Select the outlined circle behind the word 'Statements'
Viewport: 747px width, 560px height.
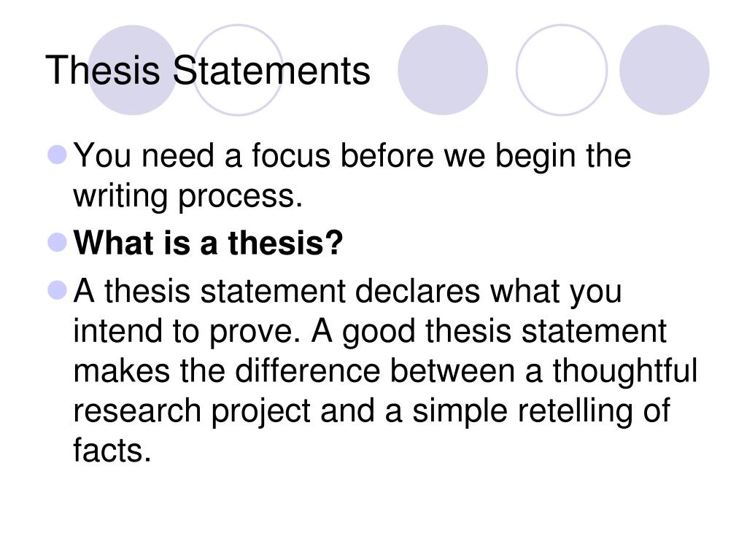238,70
